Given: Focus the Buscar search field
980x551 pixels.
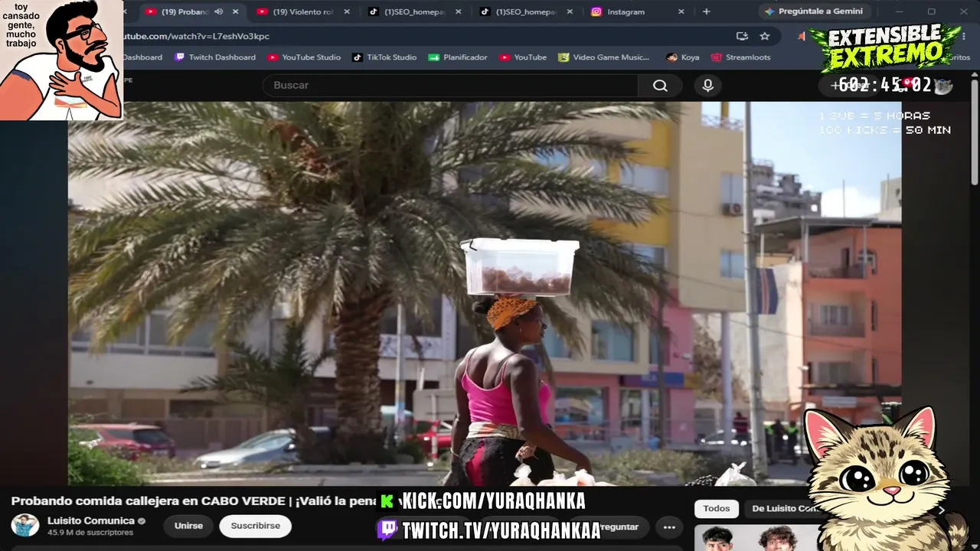Looking at the screenshot, I should [x=450, y=86].
